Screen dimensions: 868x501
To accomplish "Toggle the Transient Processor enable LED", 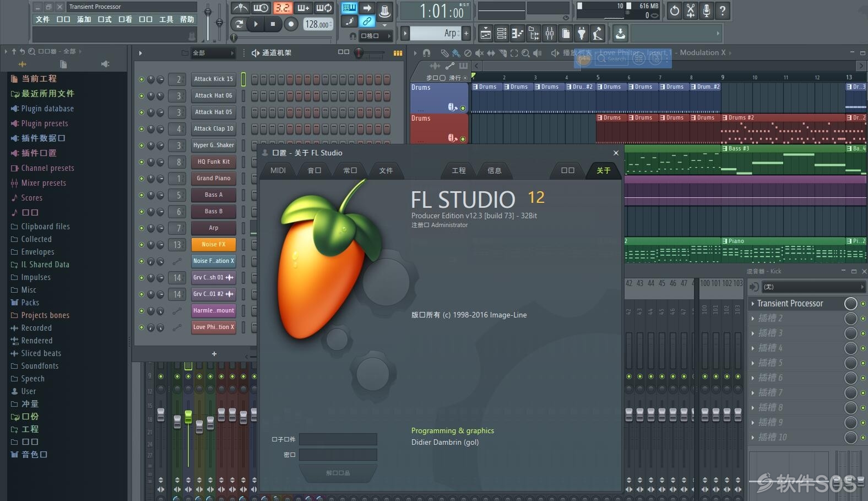I will pos(863,304).
